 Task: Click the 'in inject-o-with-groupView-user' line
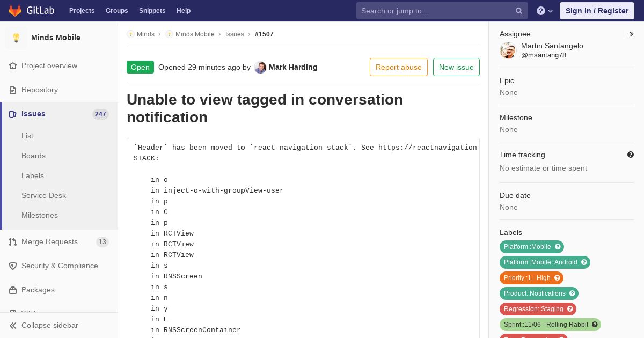click(x=217, y=190)
